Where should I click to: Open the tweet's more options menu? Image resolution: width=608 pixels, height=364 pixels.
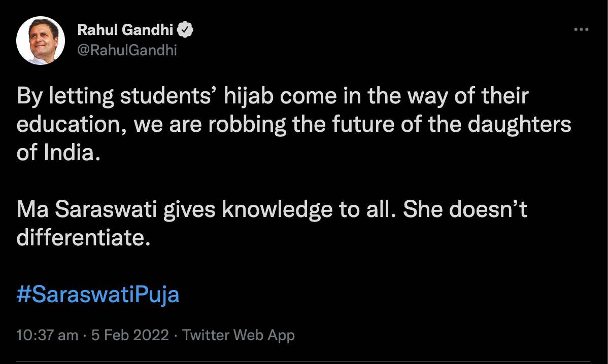pyautogui.click(x=581, y=30)
